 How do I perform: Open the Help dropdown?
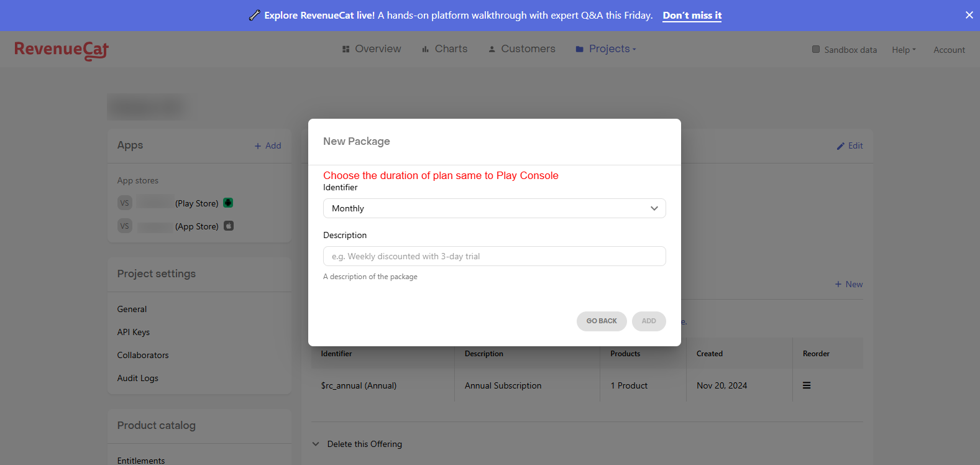click(x=904, y=50)
